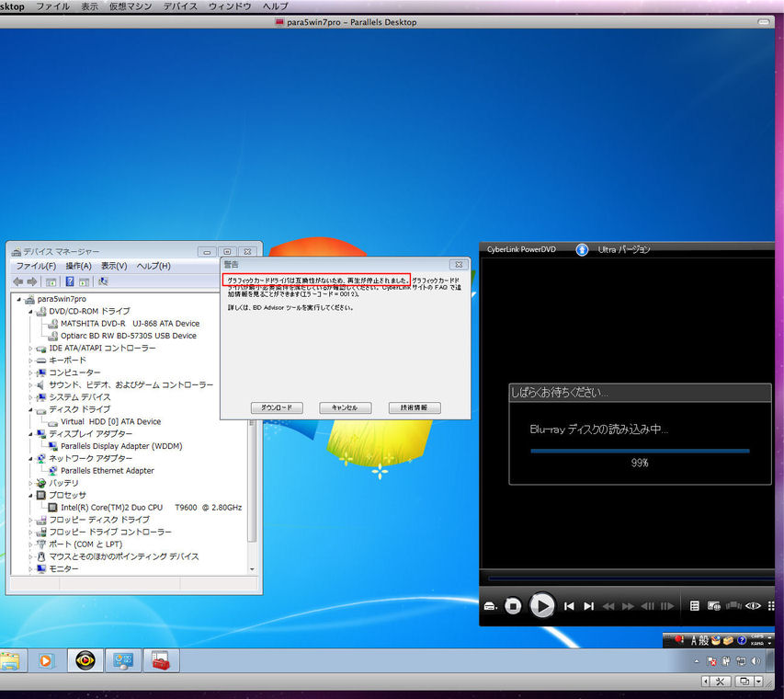Click network tray icon with red X
The width and height of the screenshot is (784, 699).
click(711, 661)
